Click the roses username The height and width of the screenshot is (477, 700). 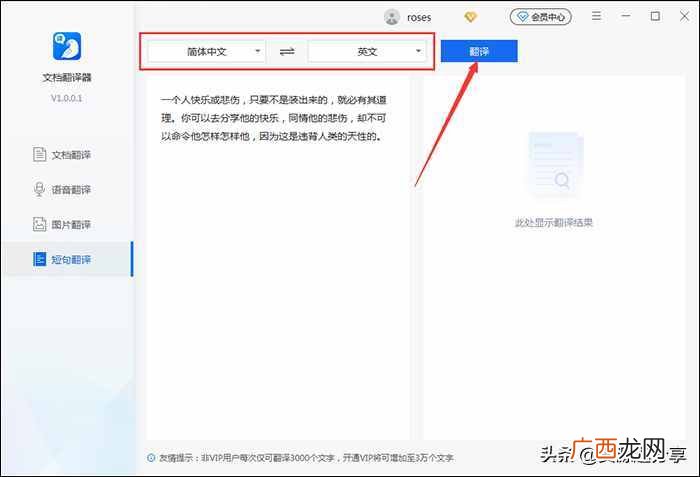click(x=419, y=17)
